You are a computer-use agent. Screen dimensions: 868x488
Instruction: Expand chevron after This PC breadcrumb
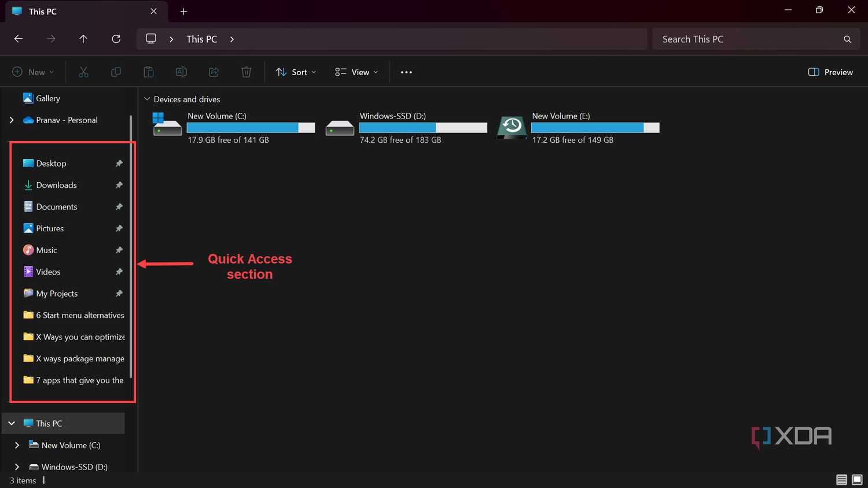tap(232, 39)
